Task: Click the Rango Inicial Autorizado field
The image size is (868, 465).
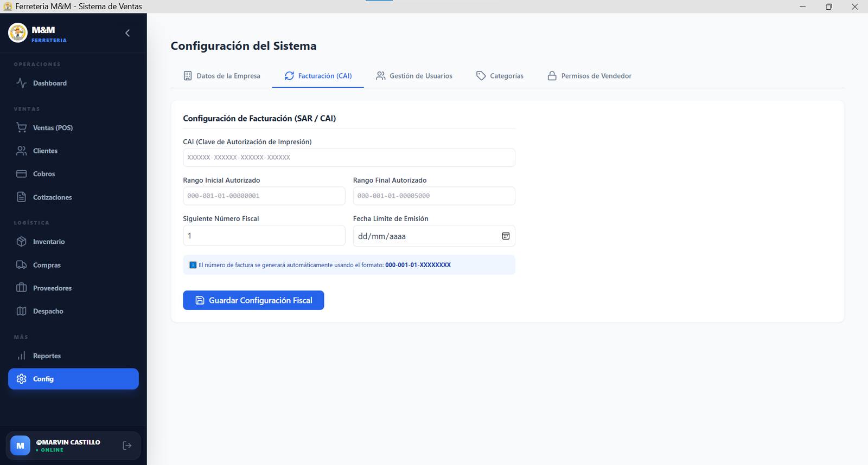Action: (x=264, y=196)
